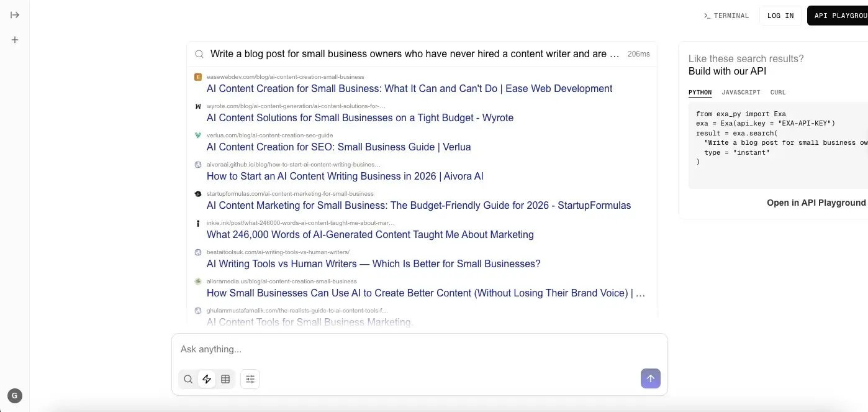
Task: Click verlua.com URL text
Action: [x=269, y=135]
